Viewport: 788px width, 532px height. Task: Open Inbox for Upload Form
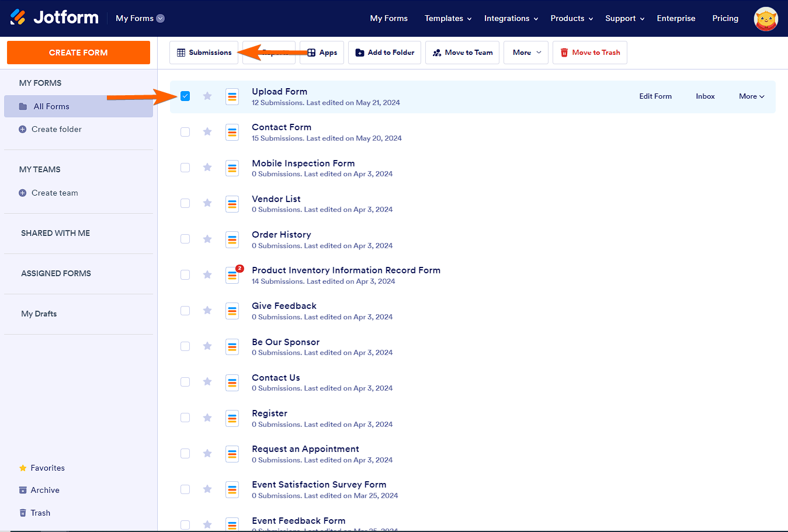(705, 96)
